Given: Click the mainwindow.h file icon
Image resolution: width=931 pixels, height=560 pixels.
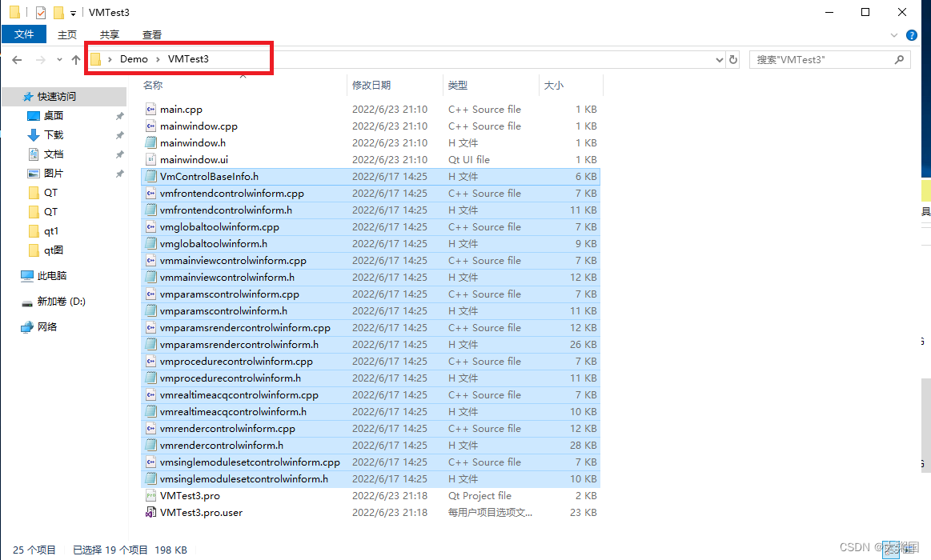Looking at the screenshot, I should [x=150, y=143].
